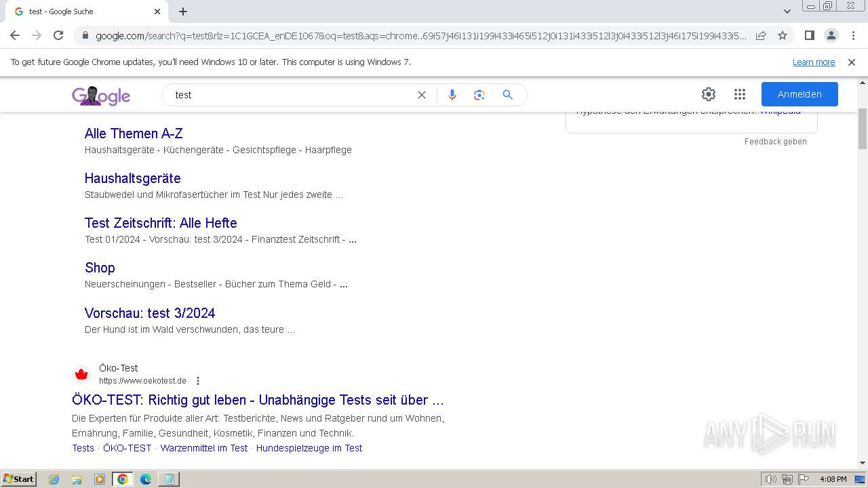Open 'Learn more' about Chrome updates
Viewport: 868px width, 488px height.
[814, 62]
